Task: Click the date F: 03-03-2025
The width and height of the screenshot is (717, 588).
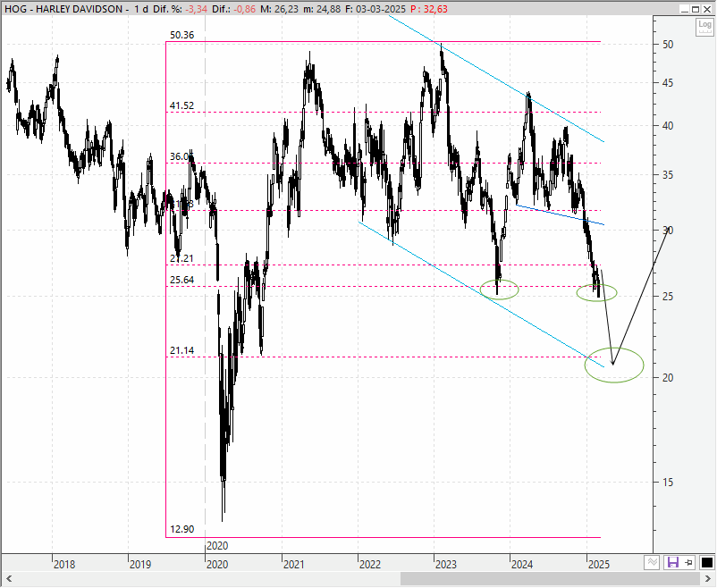Action: coord(375,9)
